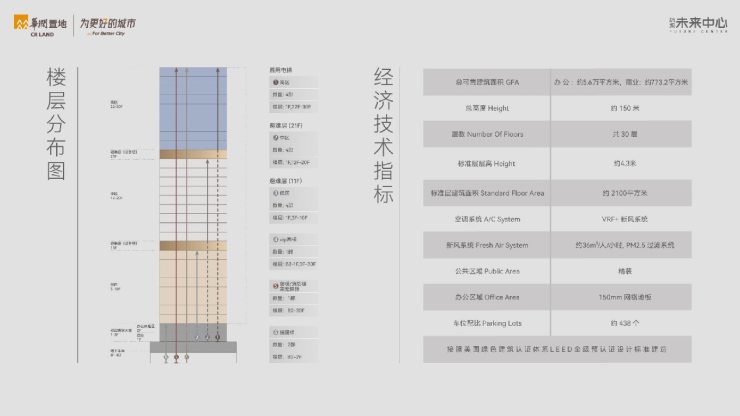Image resolution: width=740 pixels, height=416 pixels.
Task: Click the vertical title 楼层分布图
Action: point(56,124)
